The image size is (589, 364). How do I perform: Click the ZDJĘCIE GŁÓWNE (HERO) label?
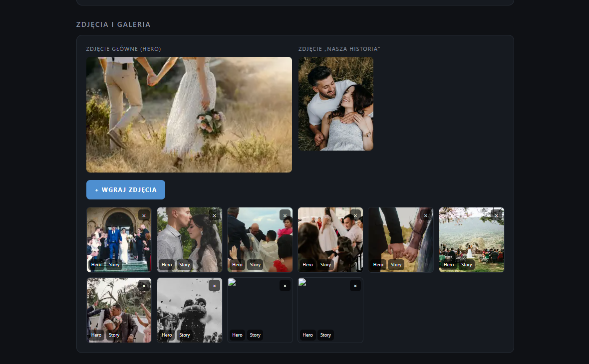(124, 49)
